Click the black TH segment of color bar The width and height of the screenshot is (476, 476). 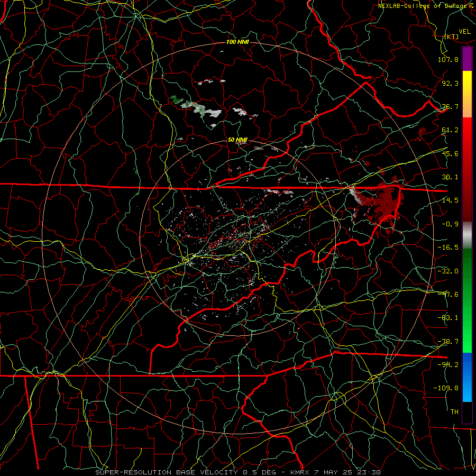coord(467,412)
